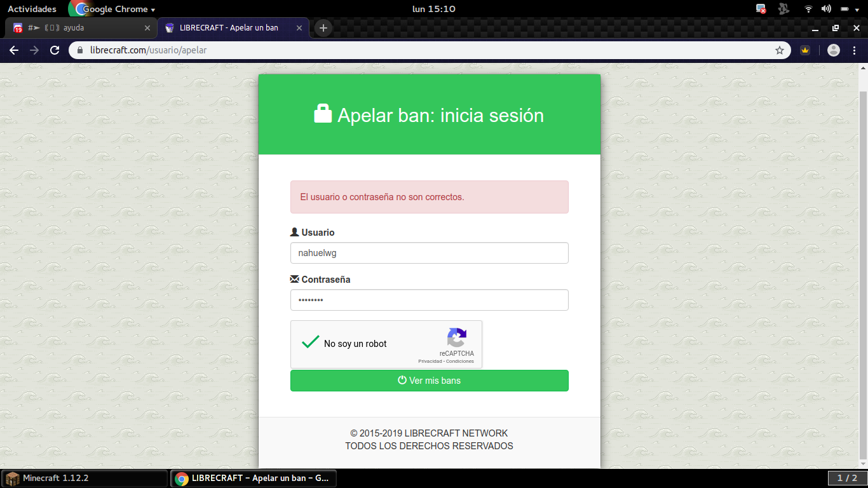
Task: Close the 'ayuda' tab
Action: 147,28
